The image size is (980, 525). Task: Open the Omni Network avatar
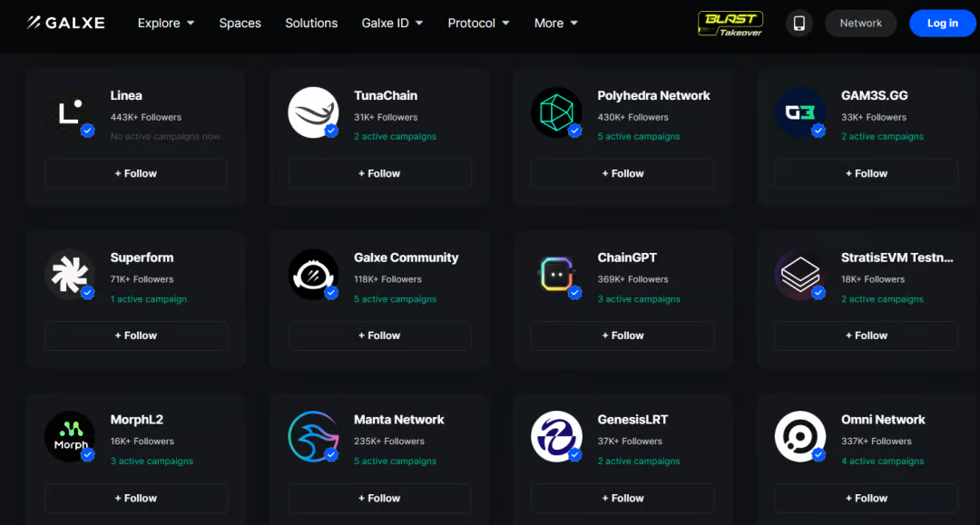coord(799,436)
